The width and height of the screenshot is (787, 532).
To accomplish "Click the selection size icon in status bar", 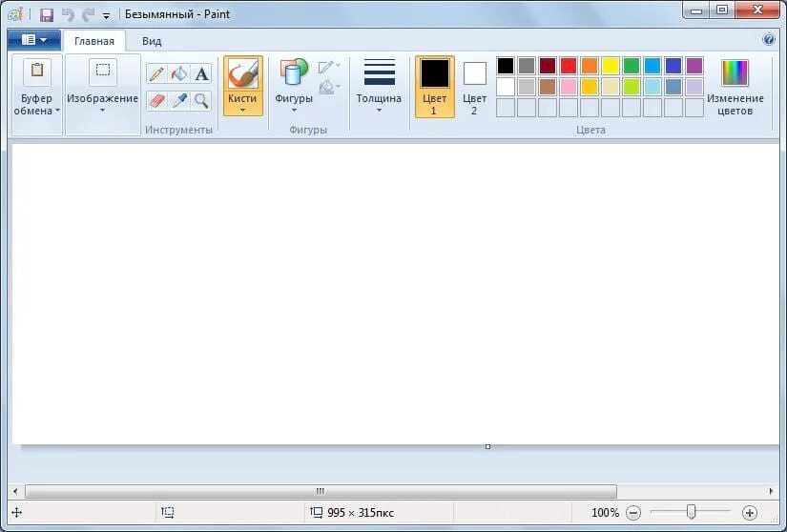I will 168,512.
